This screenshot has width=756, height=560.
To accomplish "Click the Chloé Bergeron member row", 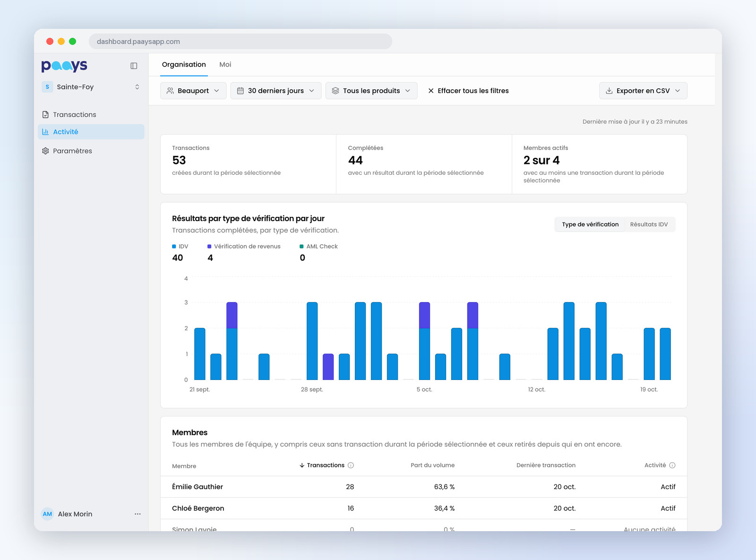I will point(424,508).
